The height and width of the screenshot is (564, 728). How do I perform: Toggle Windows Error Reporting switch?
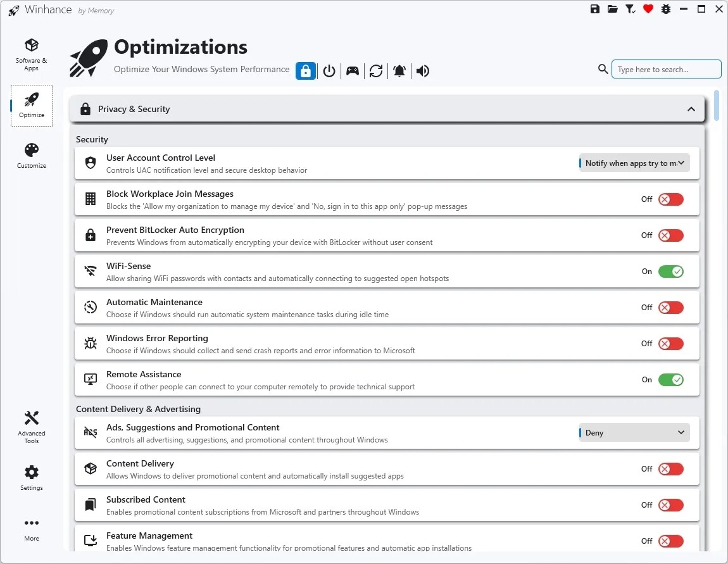(670, 343)
